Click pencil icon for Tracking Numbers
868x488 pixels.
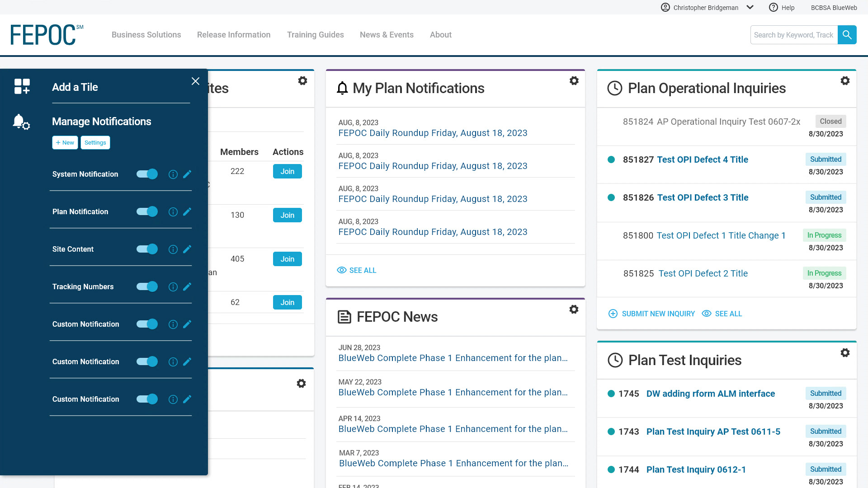(187, 286)
